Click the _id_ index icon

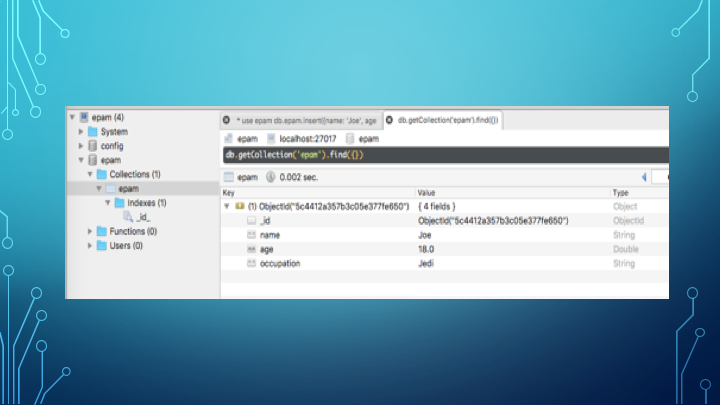[128, 217]
